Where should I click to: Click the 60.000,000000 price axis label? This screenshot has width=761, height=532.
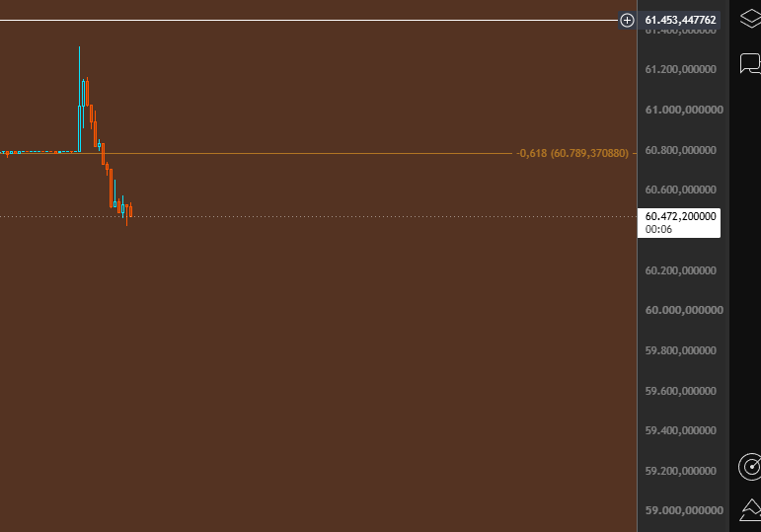pos(684,310)
